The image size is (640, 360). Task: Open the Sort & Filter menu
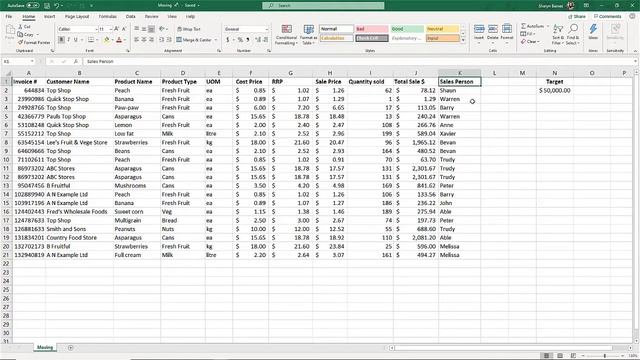coord(558,34)
